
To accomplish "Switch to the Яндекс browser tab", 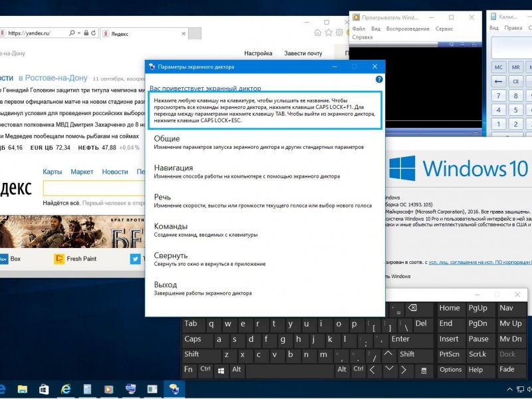I will [144, 34].
